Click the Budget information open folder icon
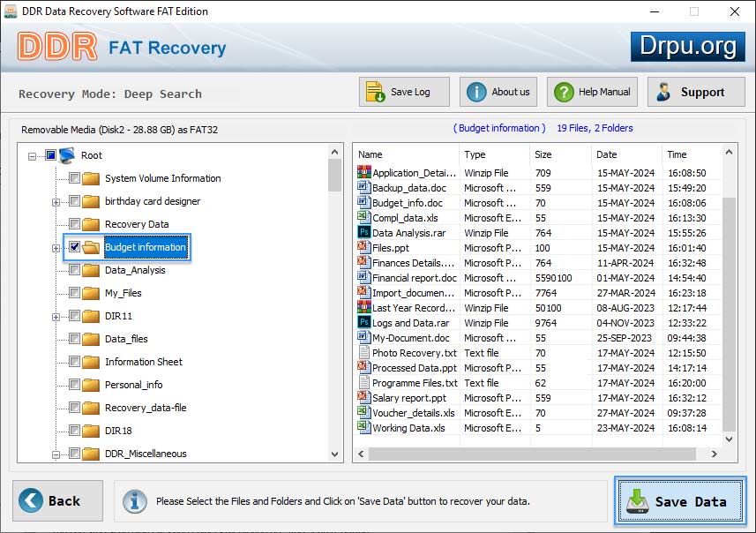Viewport: 756px width, 533px height. (x=91, y=247)
